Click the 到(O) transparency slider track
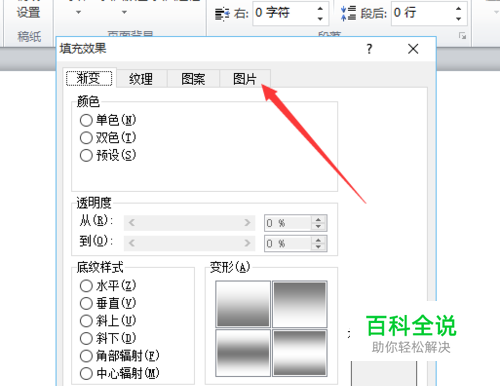Image resolution: width=500 pixels, height=386 pixels. coord(189,243)
